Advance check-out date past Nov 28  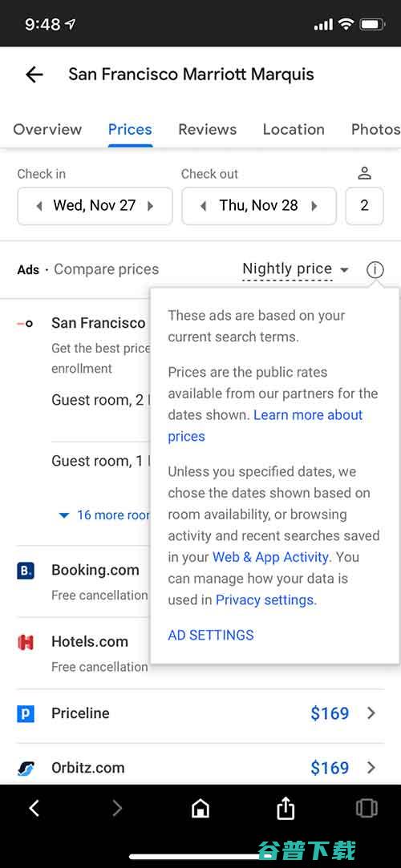pos(314,206)
